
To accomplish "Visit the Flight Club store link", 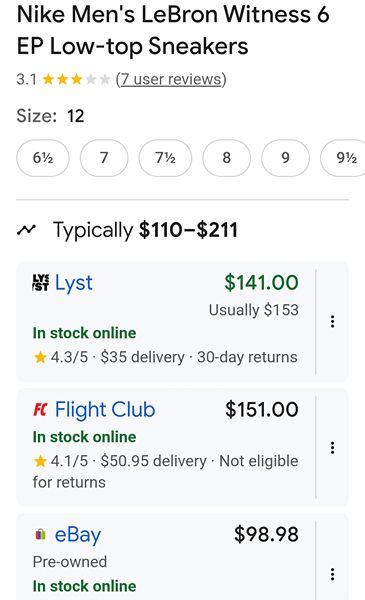I will click(x=105, y=409).
